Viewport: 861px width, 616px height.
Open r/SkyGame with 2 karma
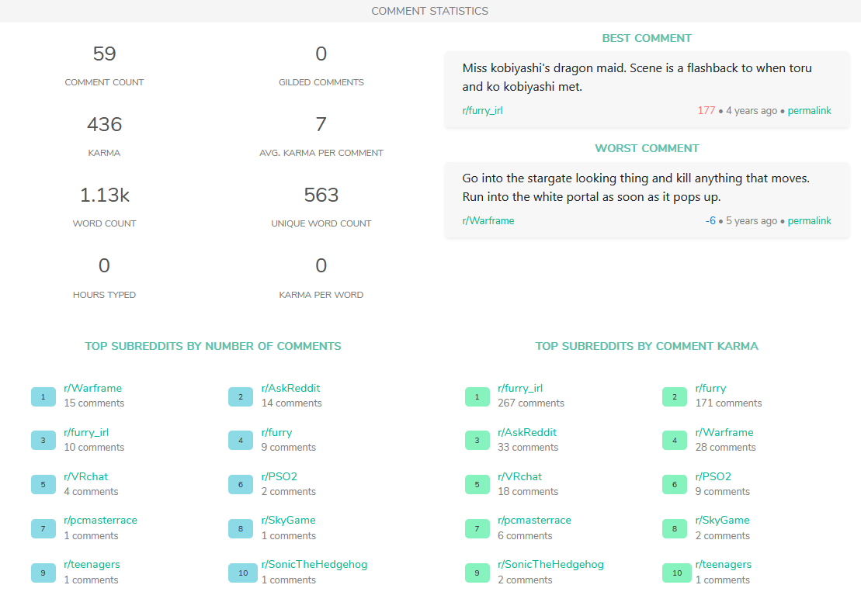tap(722, 520)
